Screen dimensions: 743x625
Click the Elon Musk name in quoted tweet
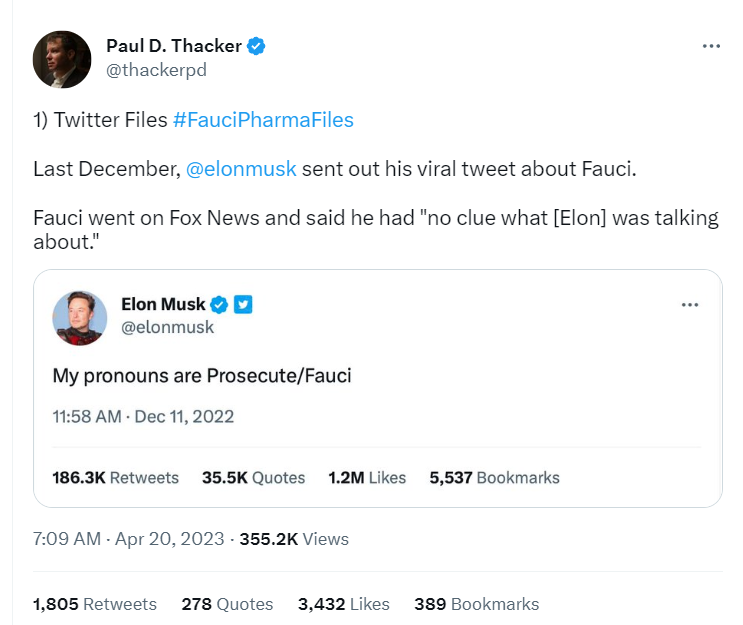(x=162, y=304)
